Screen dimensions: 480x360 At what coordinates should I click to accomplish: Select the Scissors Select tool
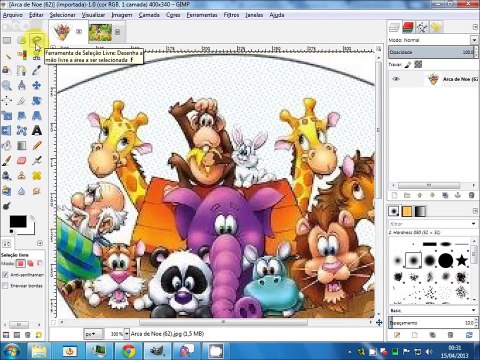click(36, 57)
